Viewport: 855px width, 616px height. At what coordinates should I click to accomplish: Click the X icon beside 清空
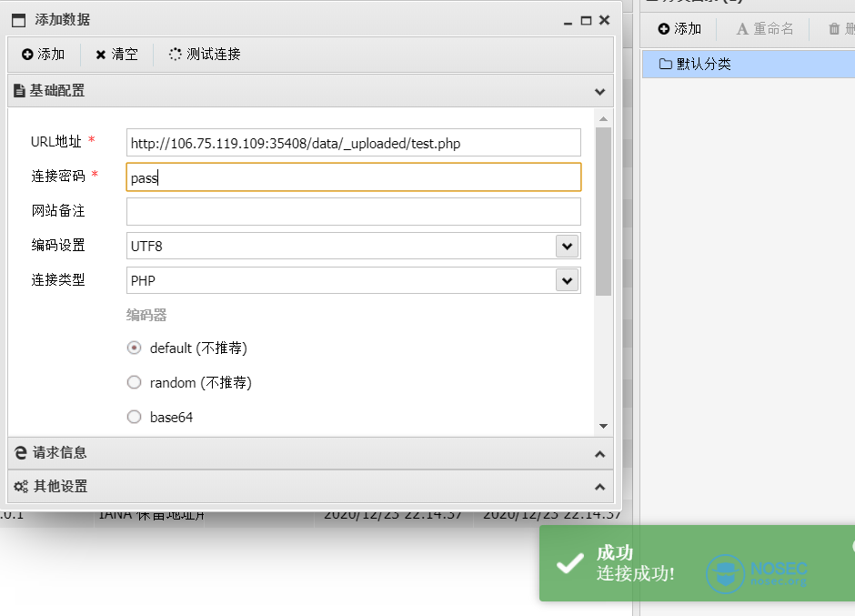click(100, 55)
